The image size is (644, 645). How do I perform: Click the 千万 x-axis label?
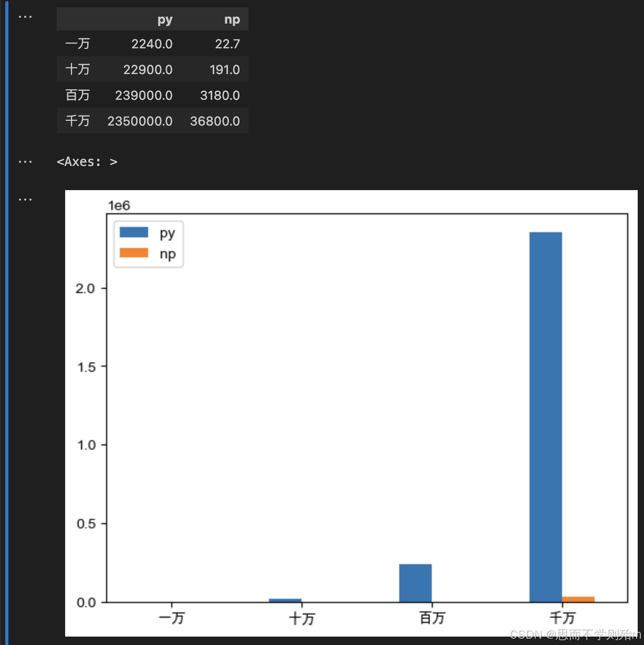coord(563,618)
